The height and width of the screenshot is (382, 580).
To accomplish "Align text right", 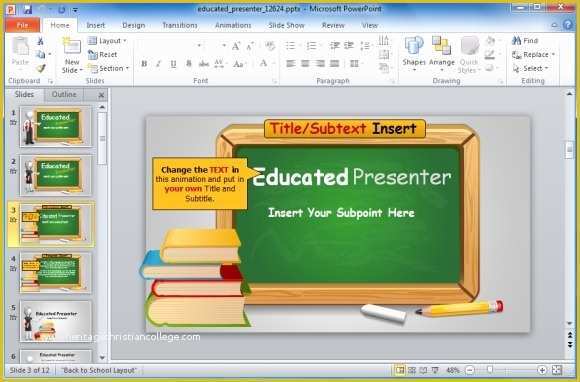I will pyautogui.click(x=320, y=64).
